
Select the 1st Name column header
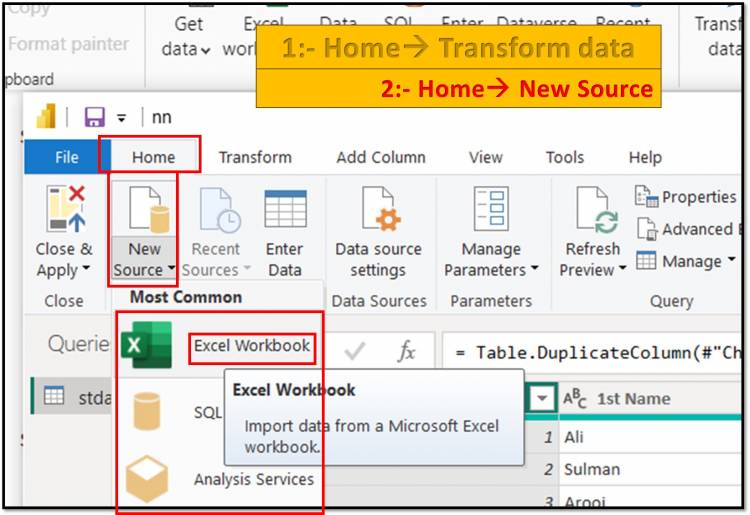(x=651, y=399)
